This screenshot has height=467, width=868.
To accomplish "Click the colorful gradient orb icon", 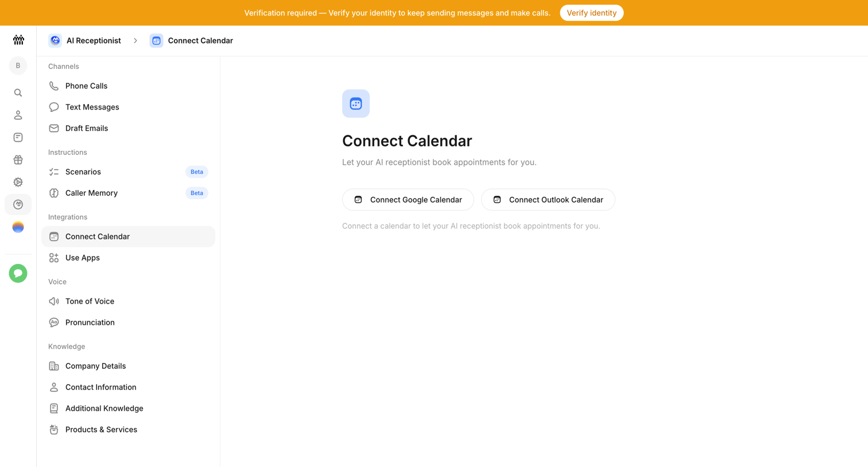I will [x=18, y=227].
